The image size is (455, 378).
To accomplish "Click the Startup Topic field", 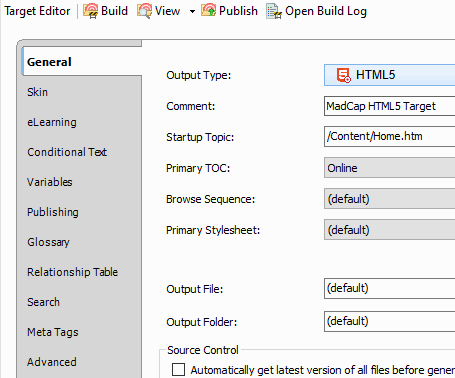I will (389, 136).
